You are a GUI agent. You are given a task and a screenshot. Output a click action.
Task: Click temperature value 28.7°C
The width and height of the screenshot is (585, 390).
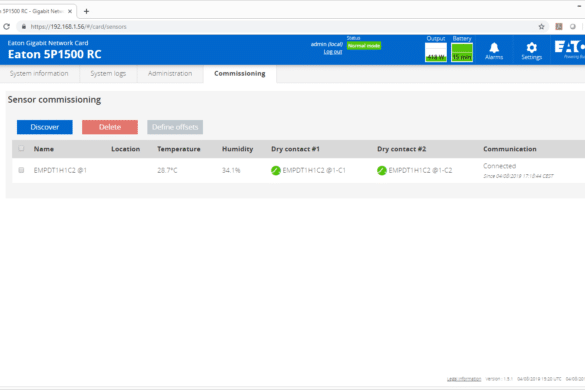coord(167,170)
